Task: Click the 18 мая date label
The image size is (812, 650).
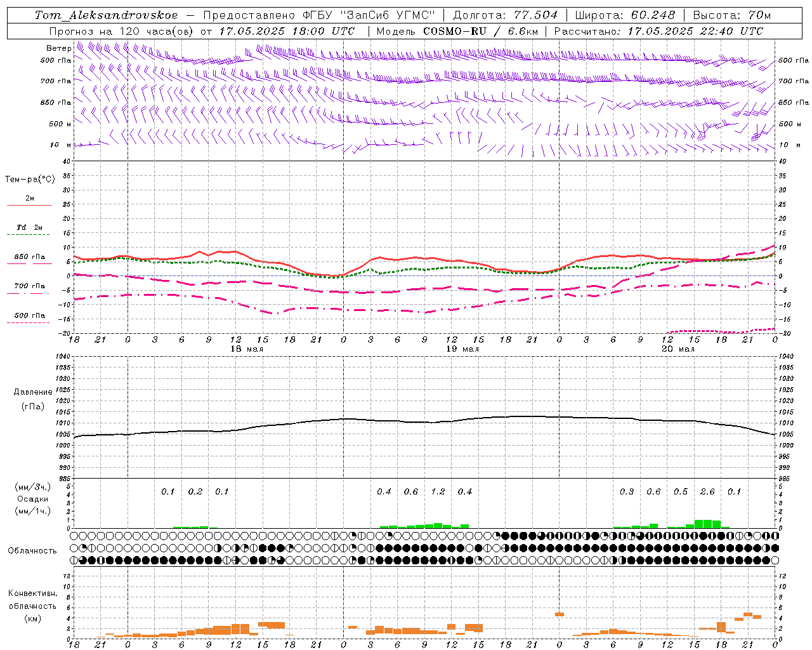Action: coord(247,349)
